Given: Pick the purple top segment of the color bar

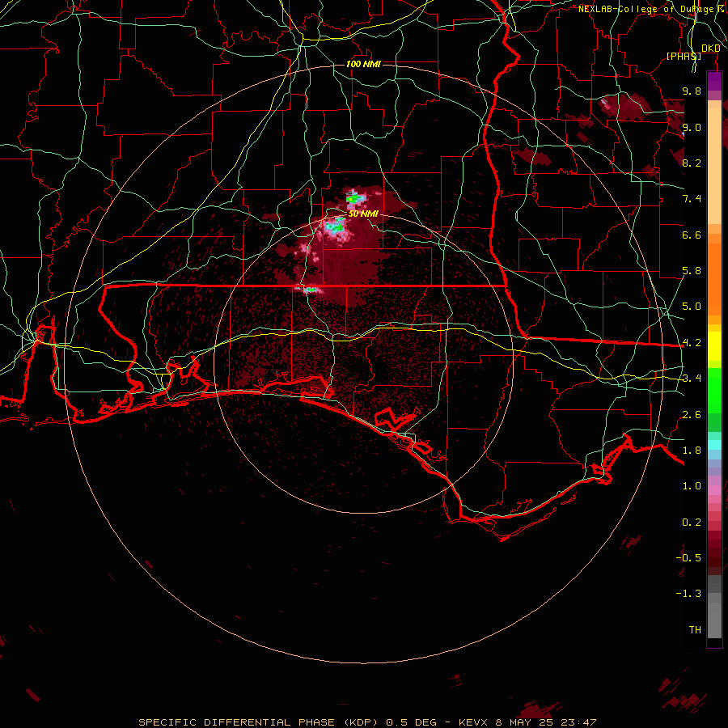Looking at the screenshot, I should point(714,82).
